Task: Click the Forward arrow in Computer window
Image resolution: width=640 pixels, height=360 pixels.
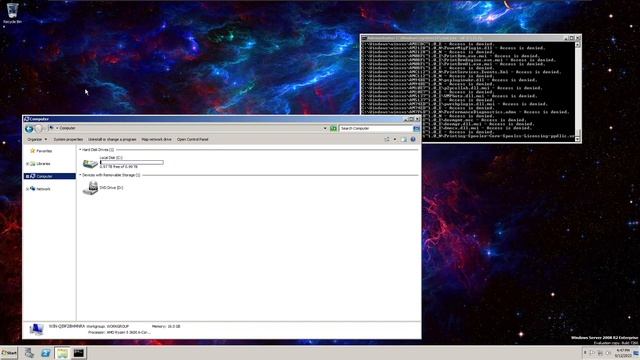Action: tap(39, 129)
